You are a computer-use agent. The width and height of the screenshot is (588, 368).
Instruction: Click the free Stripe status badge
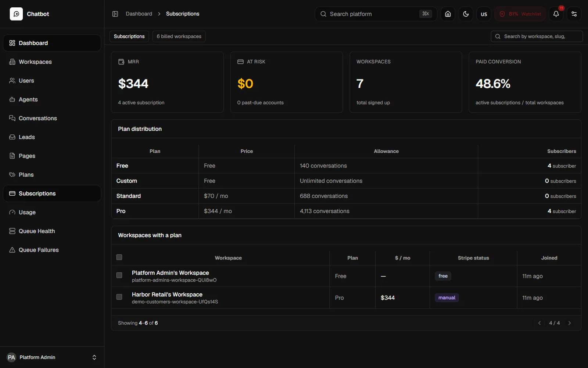coord(443,276)
